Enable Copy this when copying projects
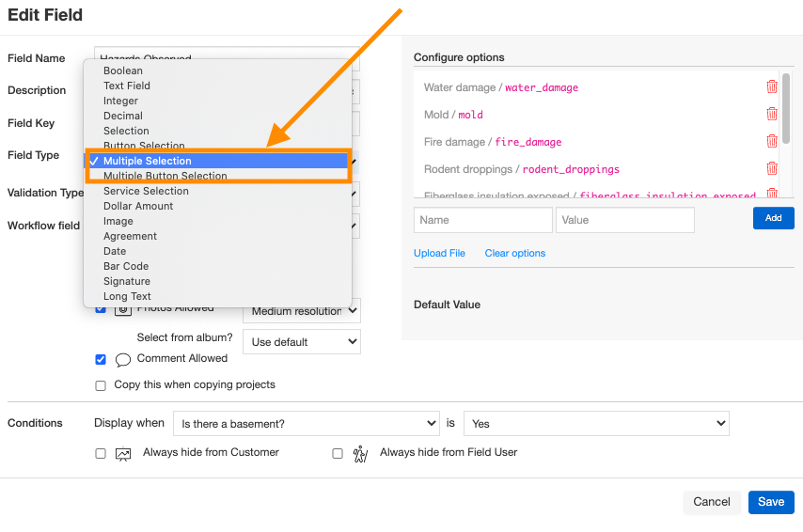Image resolution: width=803 pixels, height=532 pixels. point(101,385)
